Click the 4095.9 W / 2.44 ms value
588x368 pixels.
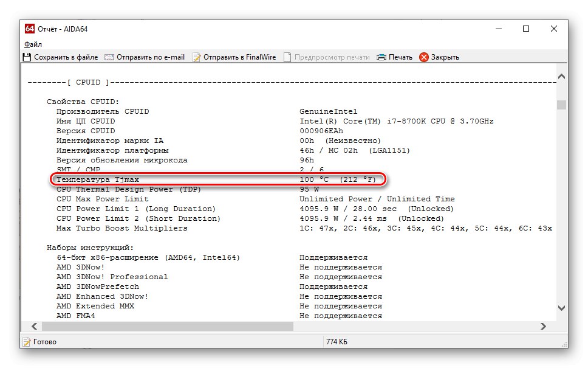point(372,218)
